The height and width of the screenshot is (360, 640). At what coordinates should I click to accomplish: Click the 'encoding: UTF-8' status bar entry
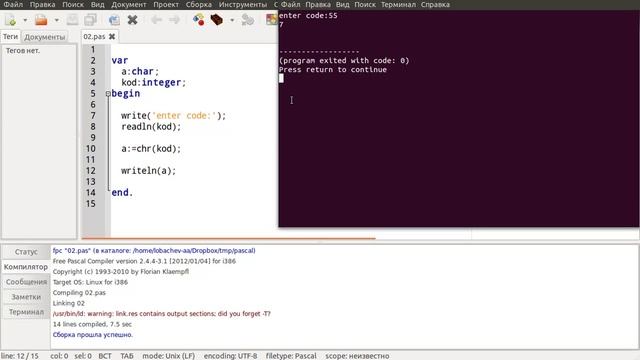click(231, 356)
